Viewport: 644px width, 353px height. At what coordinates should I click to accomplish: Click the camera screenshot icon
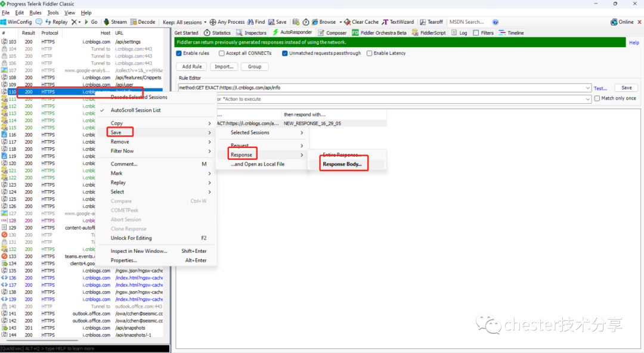(296, 22)
